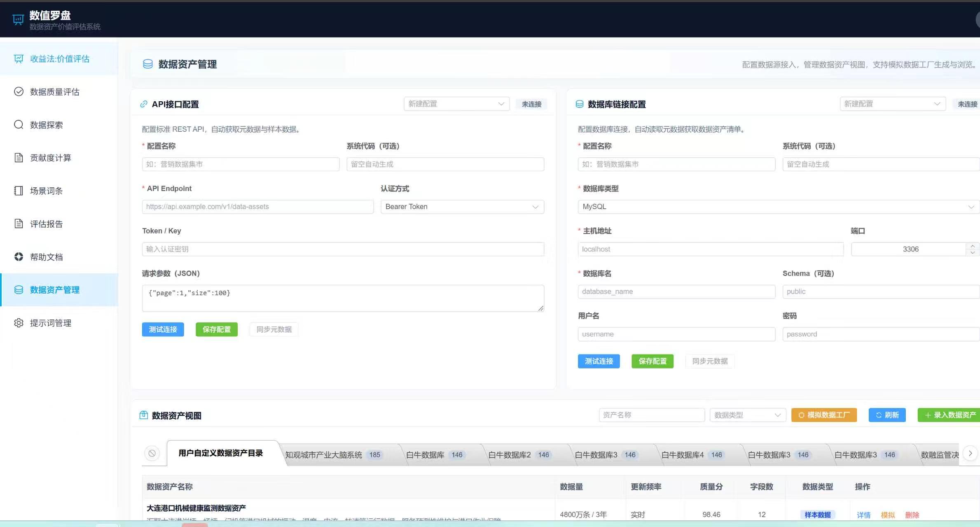Image resolution: width=980 pixels, height=527 pixels.
Task: Open 贡献度计算 sidebar entry
Action: [x=59, y=158]
